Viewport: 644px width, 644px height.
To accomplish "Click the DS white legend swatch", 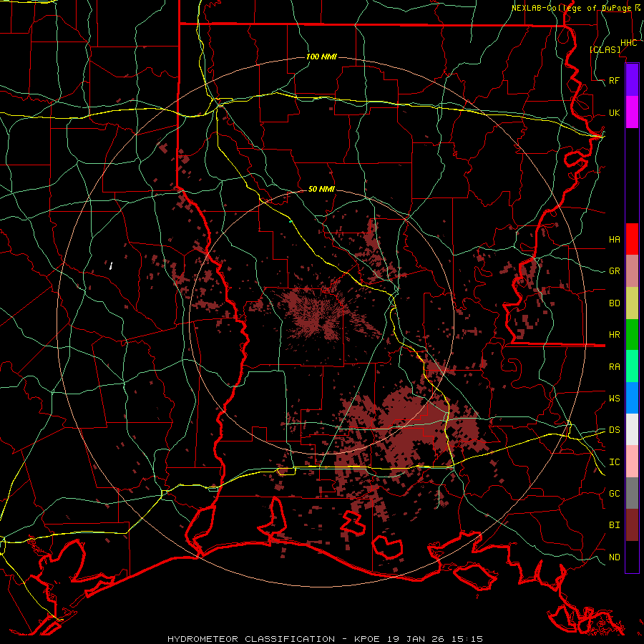I will [632, 429].
